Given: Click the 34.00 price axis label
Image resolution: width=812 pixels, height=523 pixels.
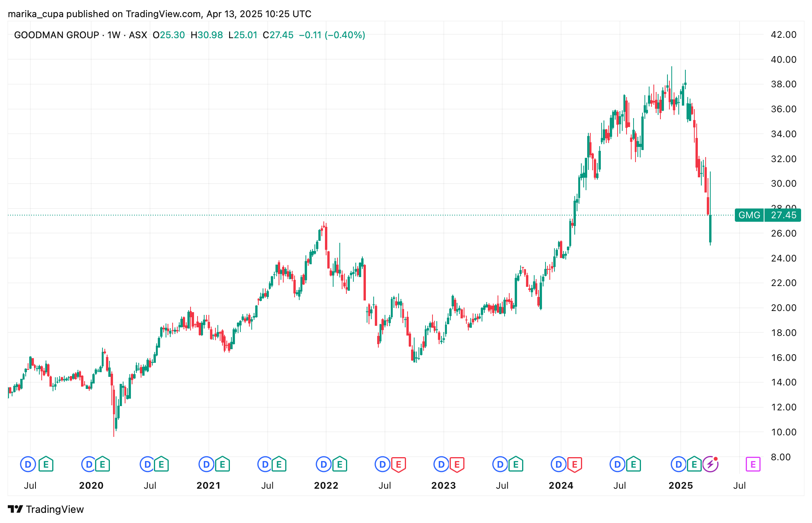Looking at the screenshot, I should (784, 134).
